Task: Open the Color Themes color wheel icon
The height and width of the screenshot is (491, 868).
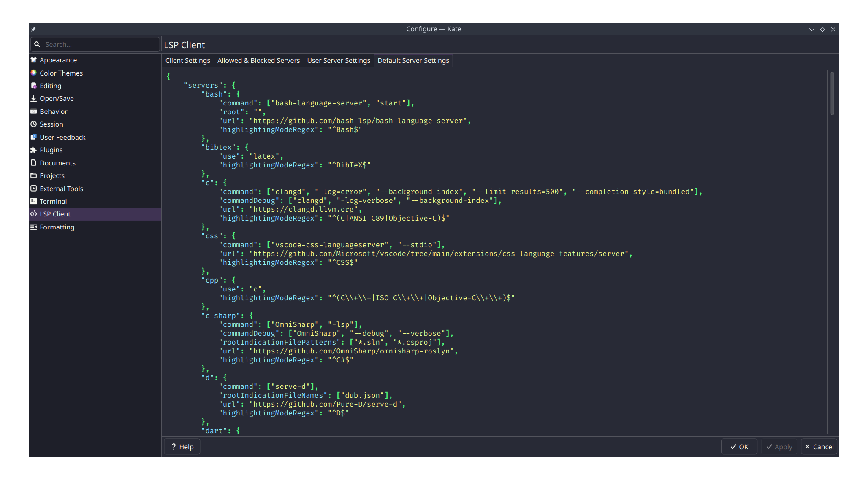Action: coord(34,73)
